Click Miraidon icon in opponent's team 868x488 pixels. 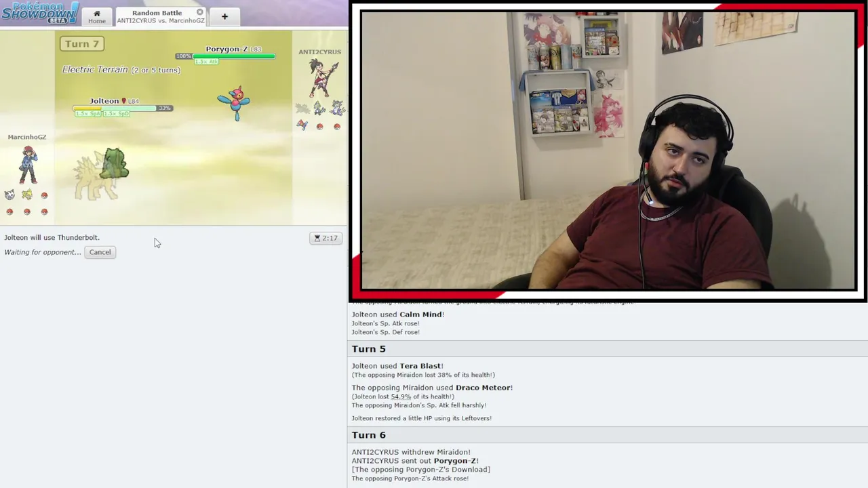[337, 108]
